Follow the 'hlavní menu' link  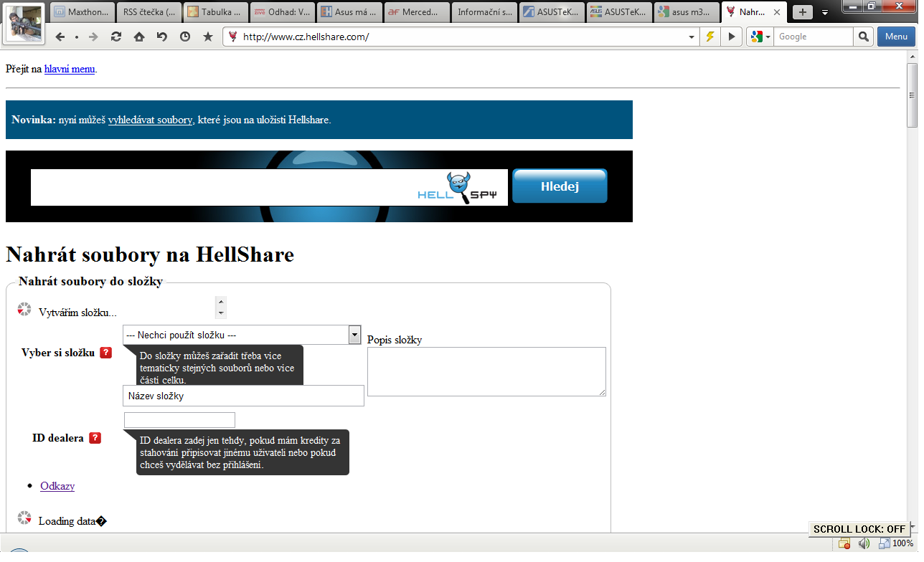tap(70, 70)
